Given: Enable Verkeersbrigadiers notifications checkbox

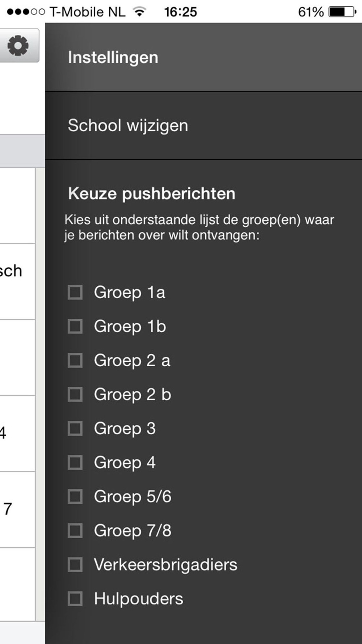Looking at the screenshot, I should [75, 565].
